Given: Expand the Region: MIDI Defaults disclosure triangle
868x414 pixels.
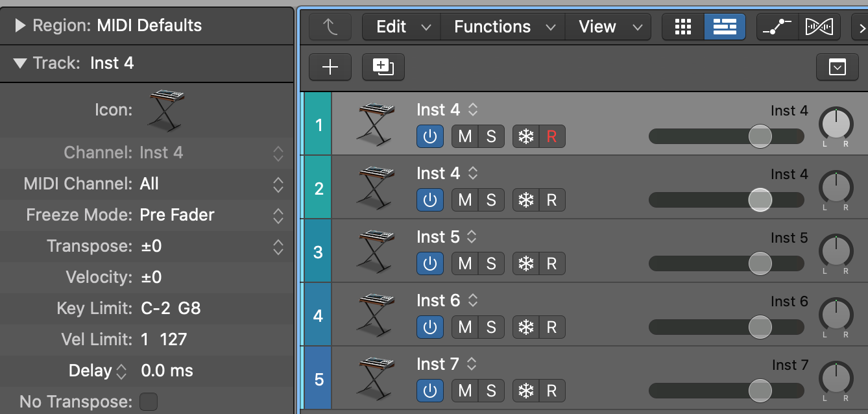Looking at the screenshot, I should pyautogui.click(x=20, y=26).
